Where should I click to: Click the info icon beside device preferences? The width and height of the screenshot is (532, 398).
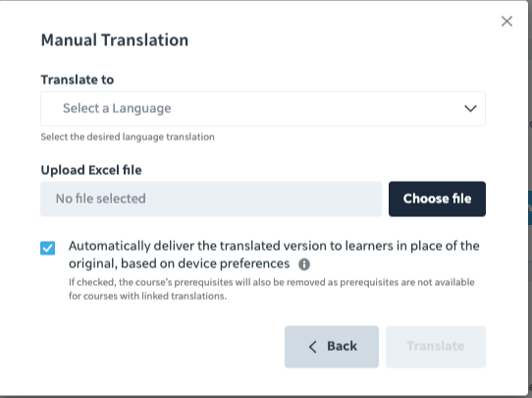304,264
